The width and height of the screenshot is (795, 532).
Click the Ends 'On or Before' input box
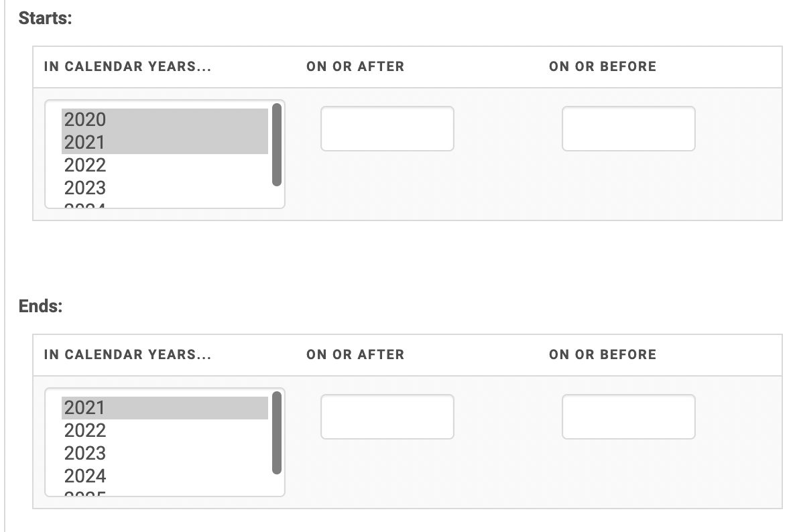pyautogui.click(x=628, y=417)
